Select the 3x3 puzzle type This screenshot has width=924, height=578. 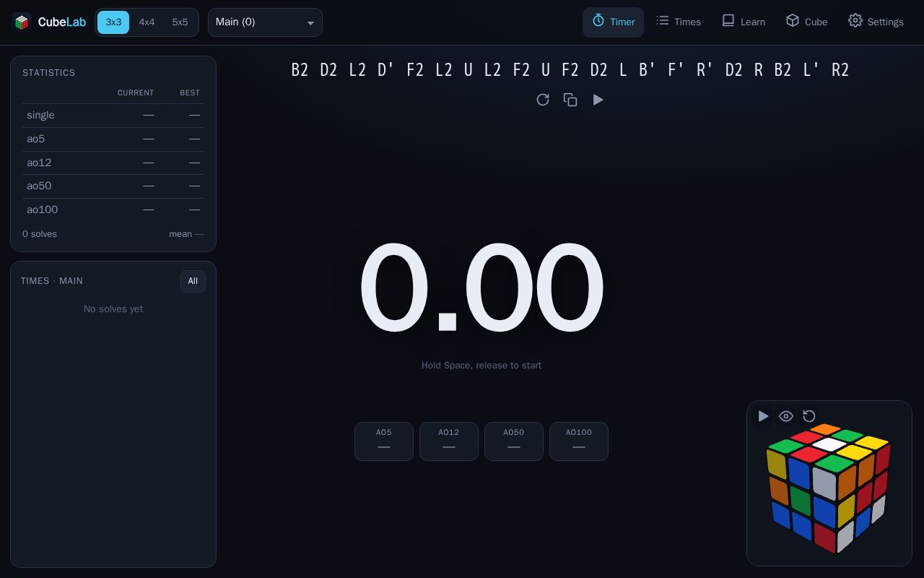point(113,22)
